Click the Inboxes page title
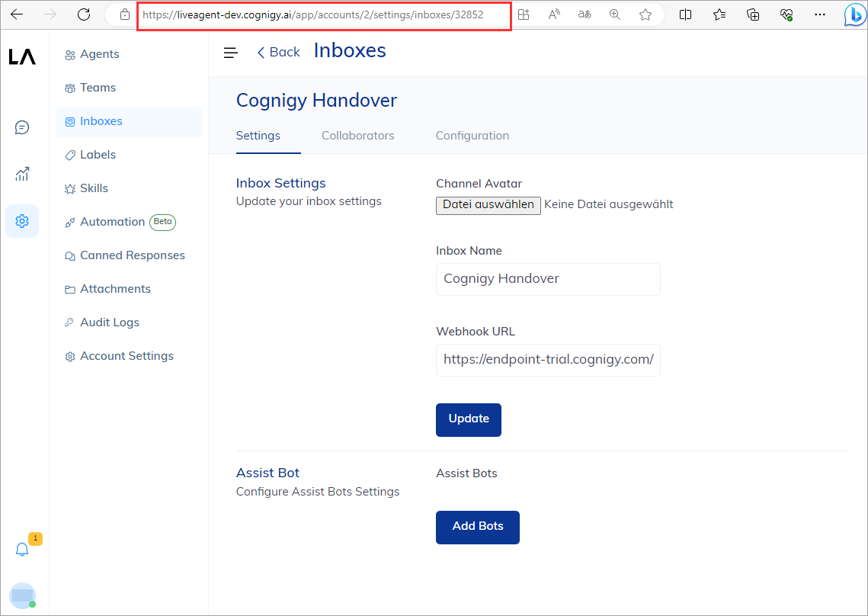The width and height of the screenshot is (868, 616). [350, 51]
